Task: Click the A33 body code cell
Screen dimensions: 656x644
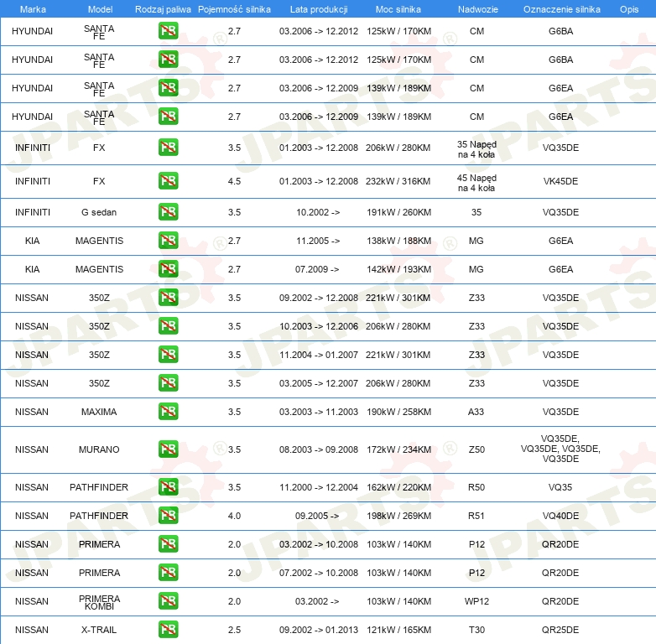Action: point(476,412)
